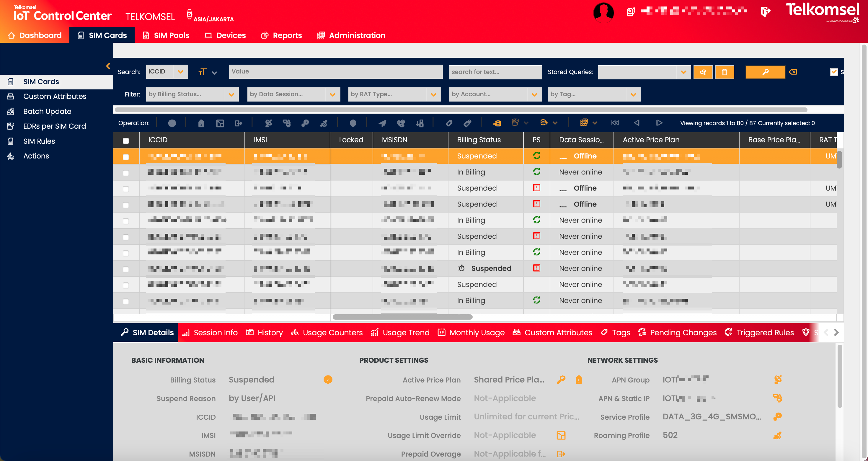
Task: Click Active Price Plan key icon
Action: click(x=561, y=380)
